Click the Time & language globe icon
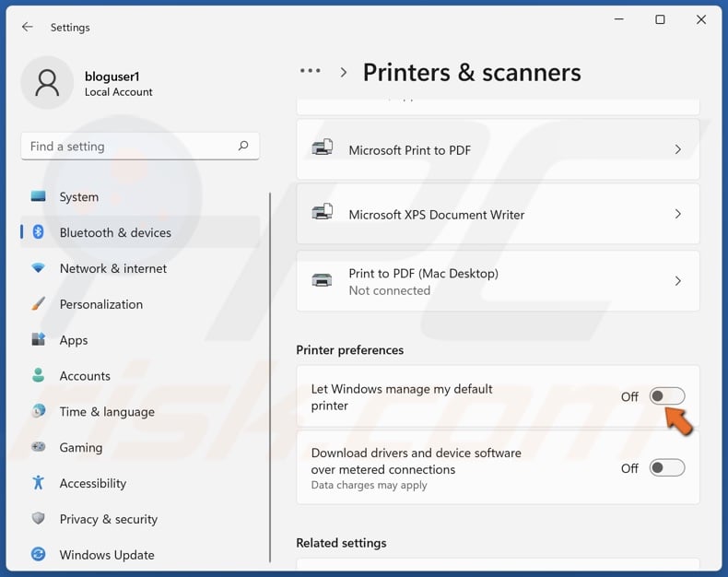728x577 pixels. [x=38, y=411]
